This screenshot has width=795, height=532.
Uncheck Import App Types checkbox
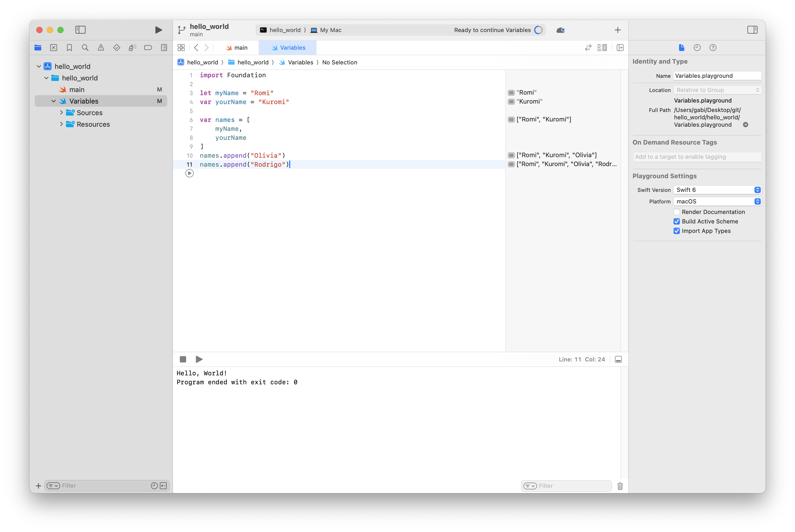coord(676,231)
